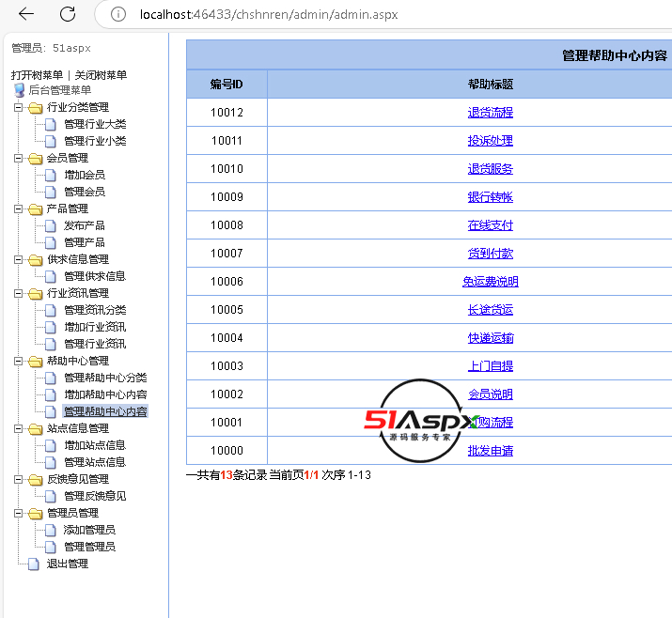The width and height of the screenshot is (672, 618).
Task: Click the page icon beside 退出管理
Action: [35, 564]
